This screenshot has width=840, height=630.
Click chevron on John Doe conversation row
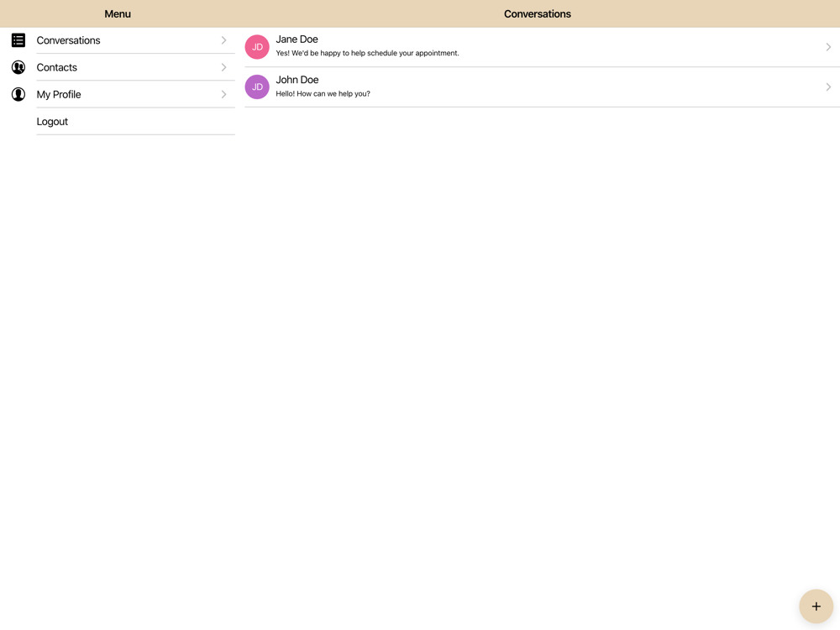[828, 87]
